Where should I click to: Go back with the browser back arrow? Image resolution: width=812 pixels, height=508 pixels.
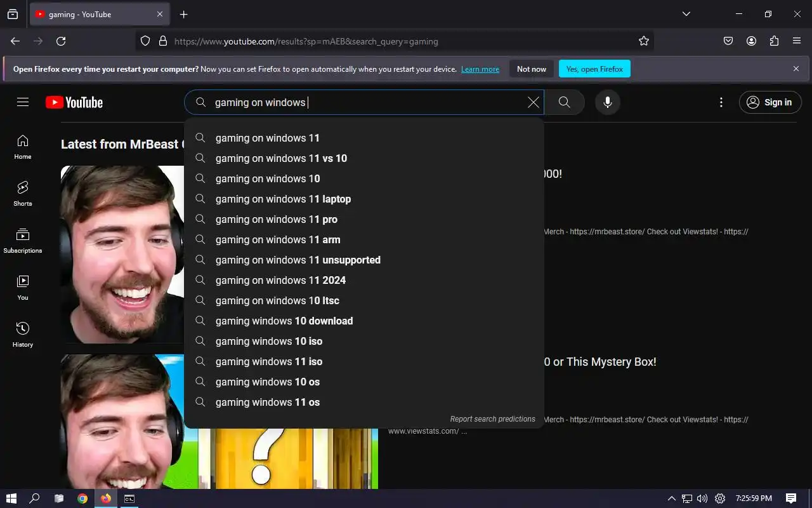point(15,41)
